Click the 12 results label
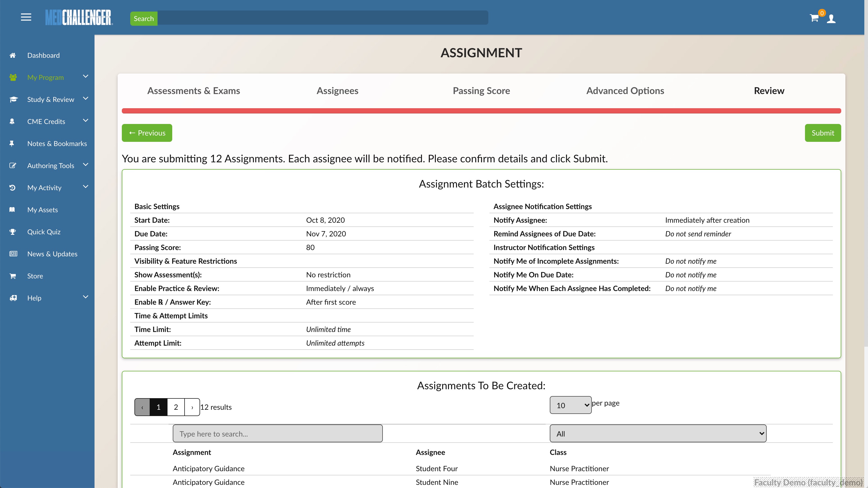This screenshot has width=868, height=488. click(216, 407)
